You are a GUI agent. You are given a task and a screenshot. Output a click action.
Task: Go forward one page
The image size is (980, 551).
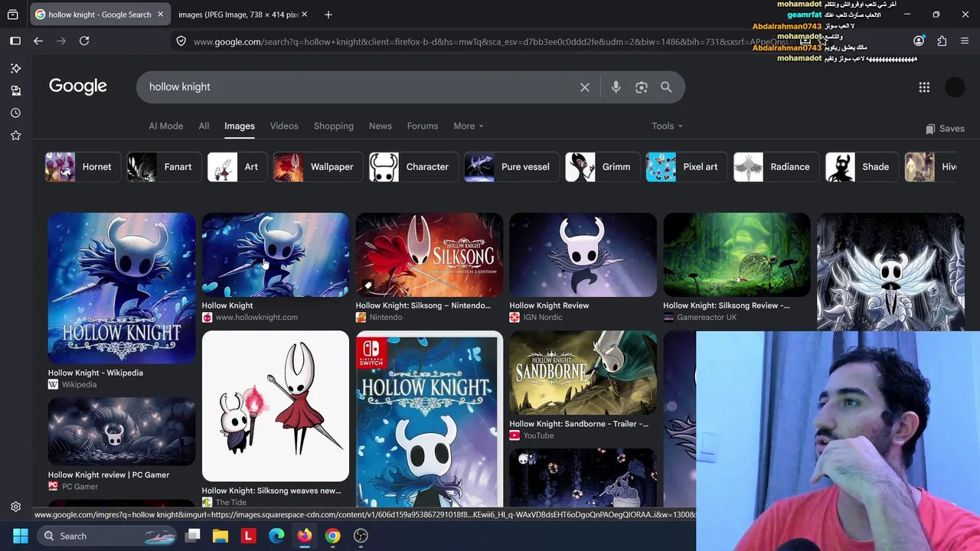click(61, 41)
